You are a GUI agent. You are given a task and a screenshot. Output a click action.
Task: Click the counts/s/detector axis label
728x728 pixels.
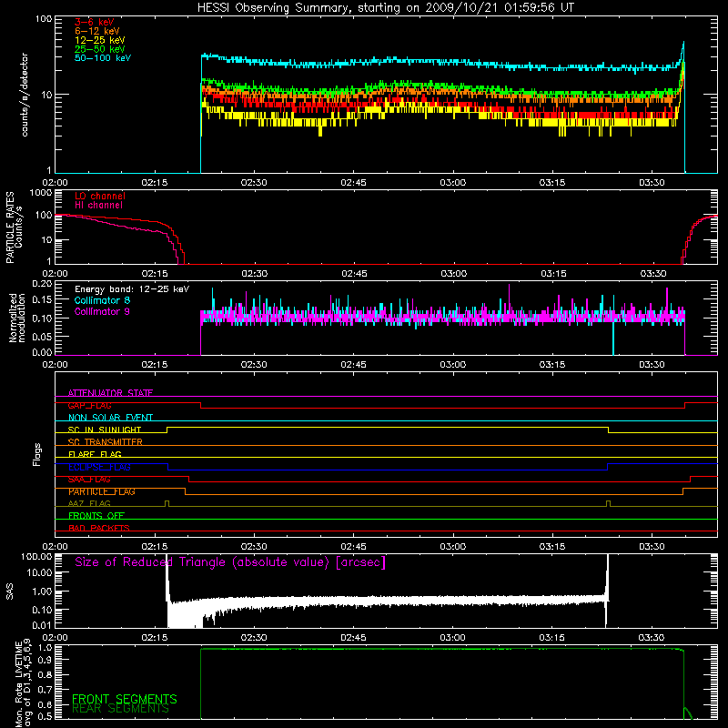(x=25, y=95)
